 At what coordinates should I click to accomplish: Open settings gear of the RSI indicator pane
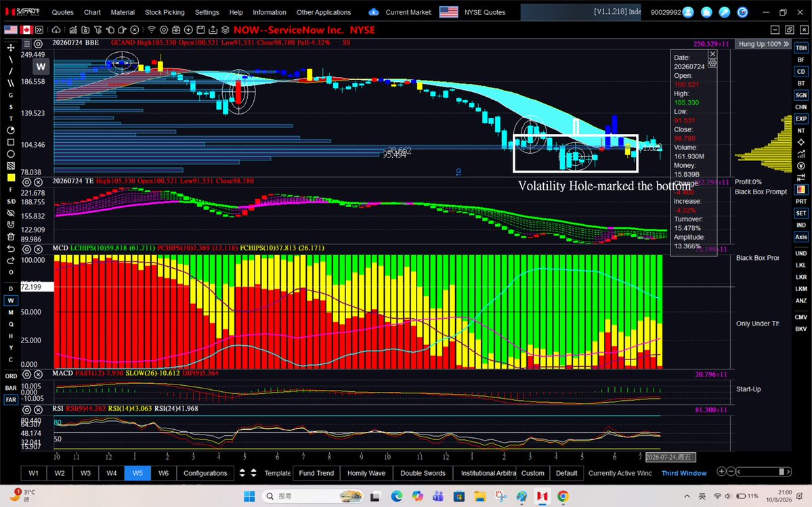pyautogui.click(x=27, y=410)
